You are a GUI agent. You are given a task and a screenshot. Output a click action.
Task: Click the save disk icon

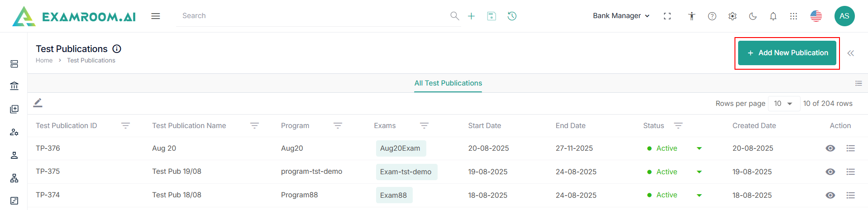491,16
